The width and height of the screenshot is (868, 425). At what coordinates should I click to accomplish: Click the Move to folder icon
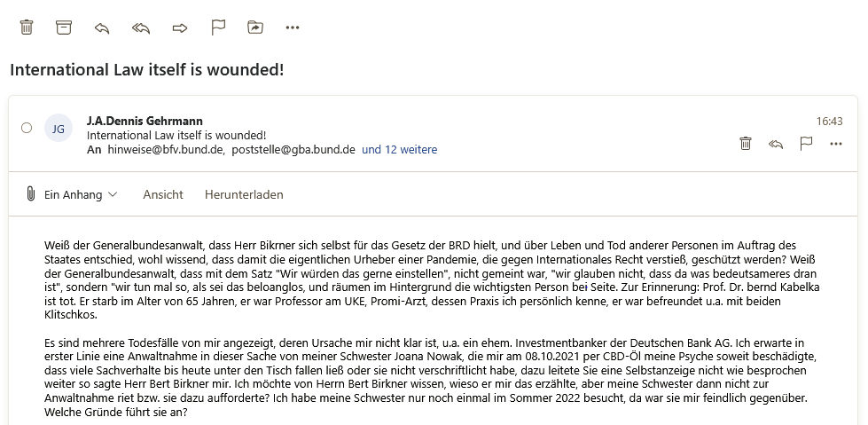tap(255, 28)
